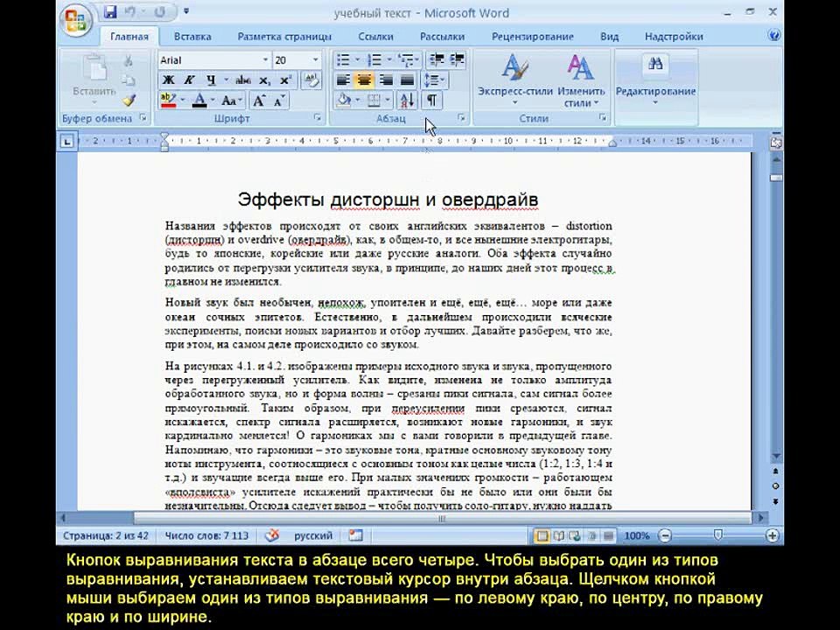Toggle subscript x₂ formatting
Screen dimensions: 840x630
tap(264, 80)
